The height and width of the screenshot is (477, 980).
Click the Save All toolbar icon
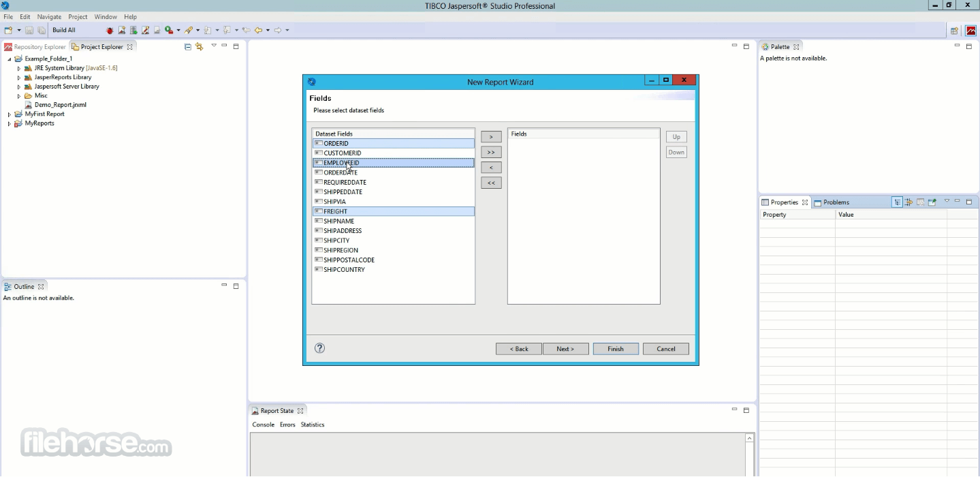coord(42,30)
